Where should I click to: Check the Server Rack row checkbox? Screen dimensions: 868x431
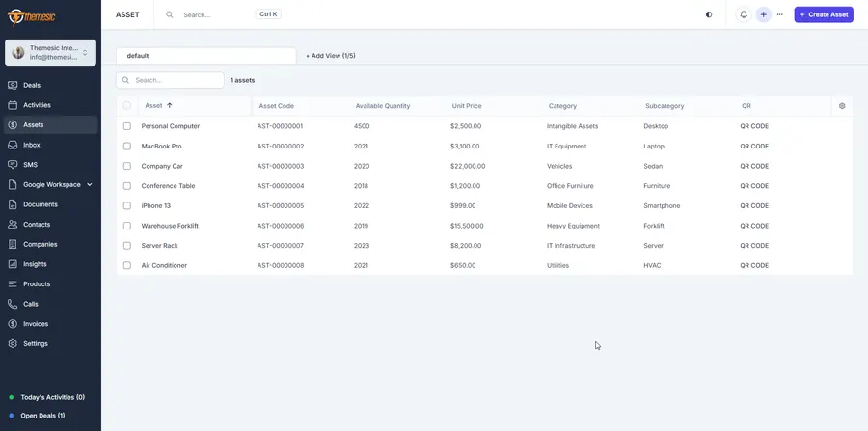coord(127,246)
